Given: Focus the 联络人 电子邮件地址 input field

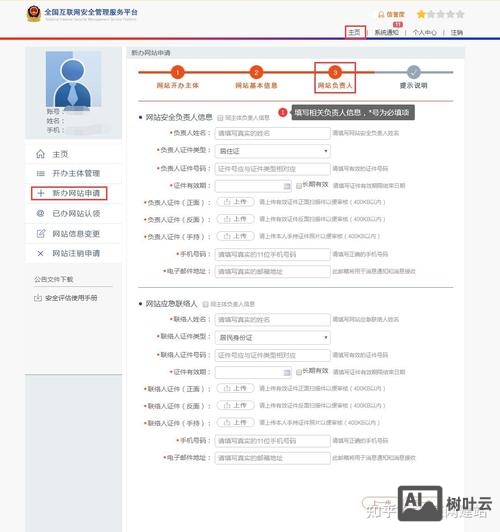Looking at the screenshot, I should (273, 458).
